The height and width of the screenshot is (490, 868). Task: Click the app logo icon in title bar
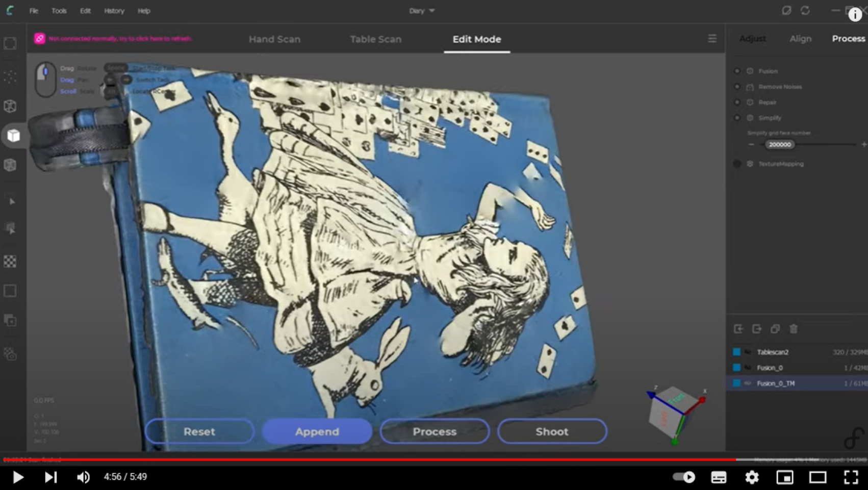point(10,10)
